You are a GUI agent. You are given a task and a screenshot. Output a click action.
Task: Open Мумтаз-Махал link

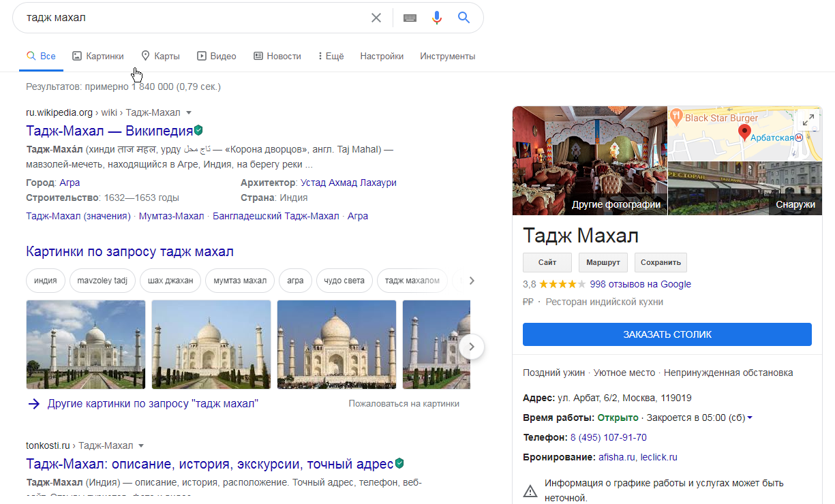pos(171,216)
